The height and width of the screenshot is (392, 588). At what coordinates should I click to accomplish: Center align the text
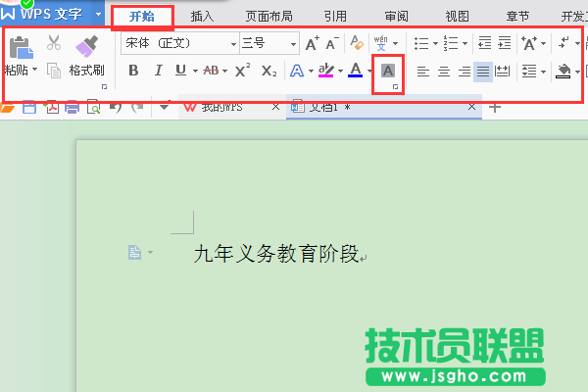tap(444, 71)
